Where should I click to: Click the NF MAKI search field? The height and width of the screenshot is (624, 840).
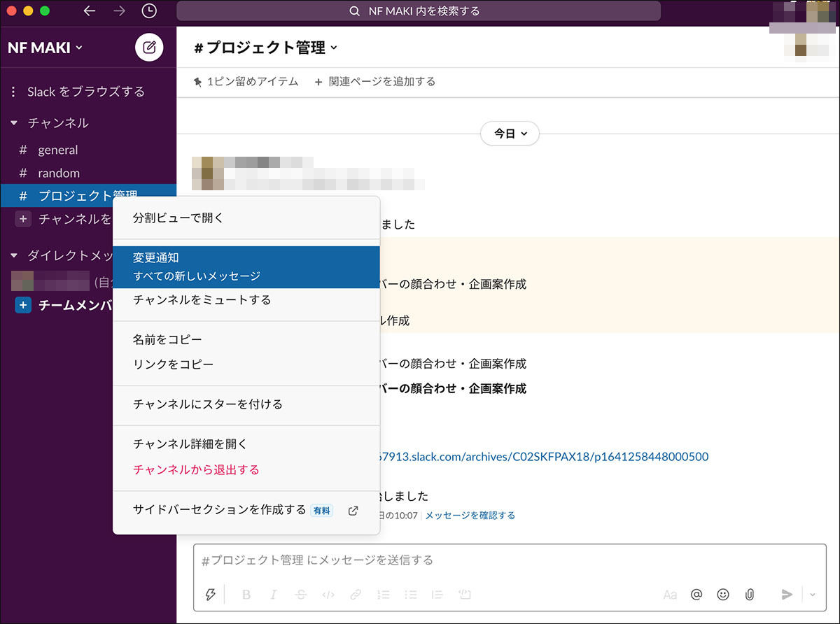[x=419, y=11]
